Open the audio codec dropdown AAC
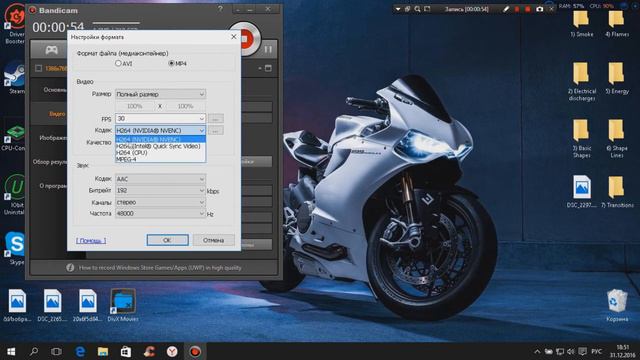This screenshot has height=360, width=640. click(x=160, y=179)
